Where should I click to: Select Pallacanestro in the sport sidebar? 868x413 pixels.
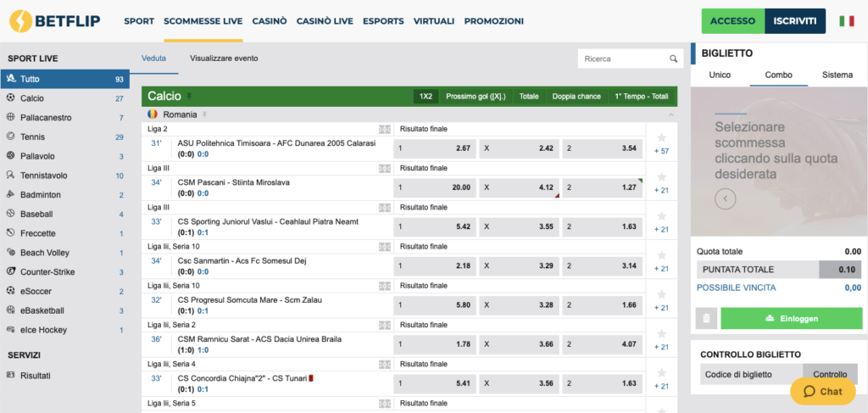coord(64,118)
